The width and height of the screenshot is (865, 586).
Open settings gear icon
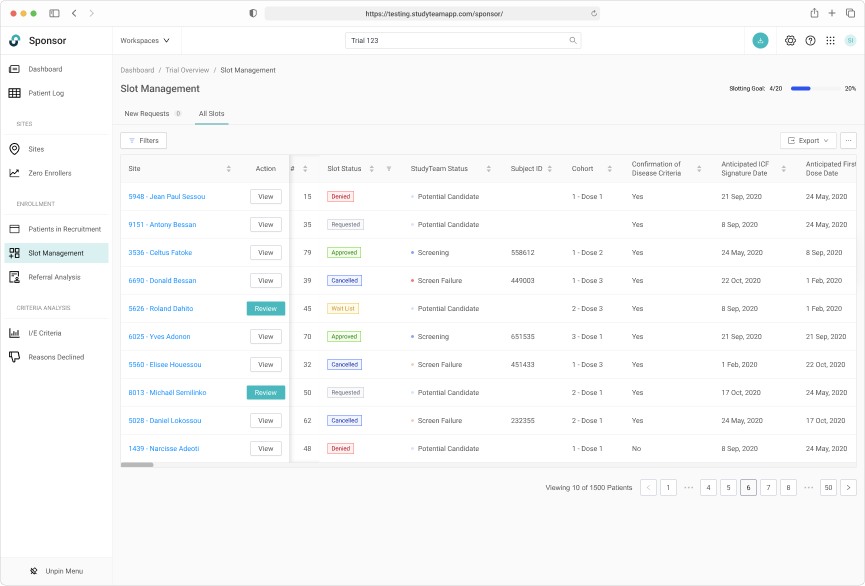791,40
